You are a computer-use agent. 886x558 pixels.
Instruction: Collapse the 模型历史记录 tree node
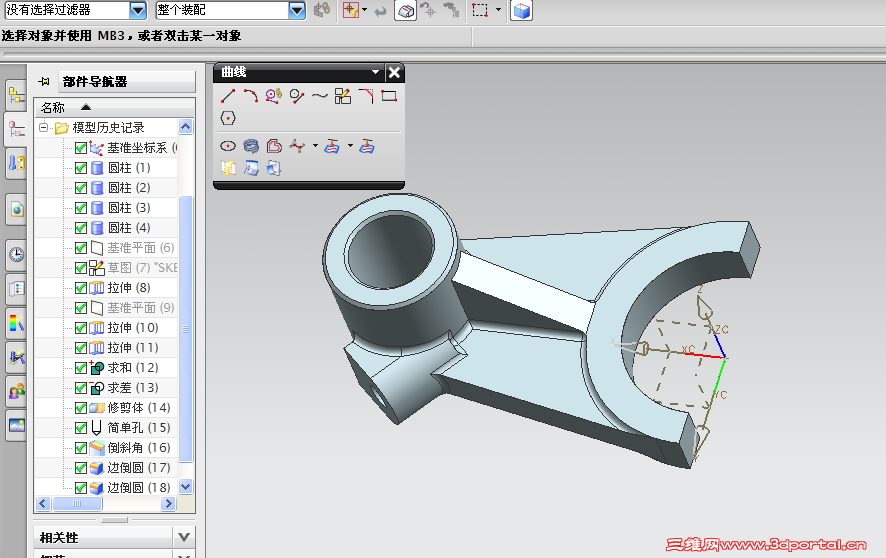coord(44,128)
